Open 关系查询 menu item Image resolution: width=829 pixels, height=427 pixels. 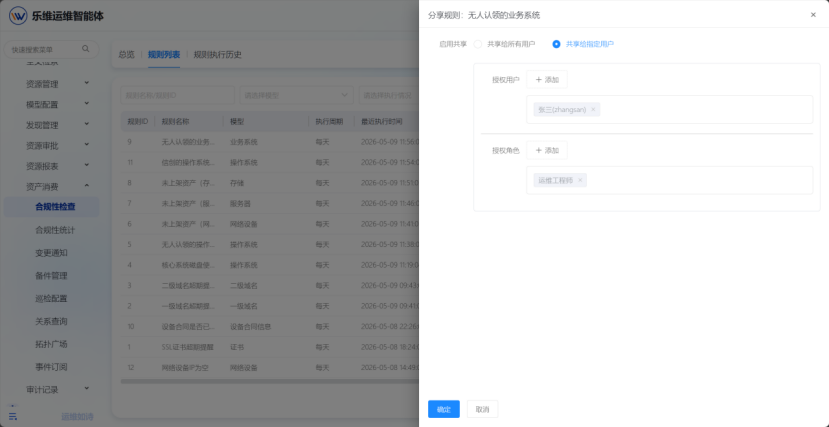[x=51, y=321]
